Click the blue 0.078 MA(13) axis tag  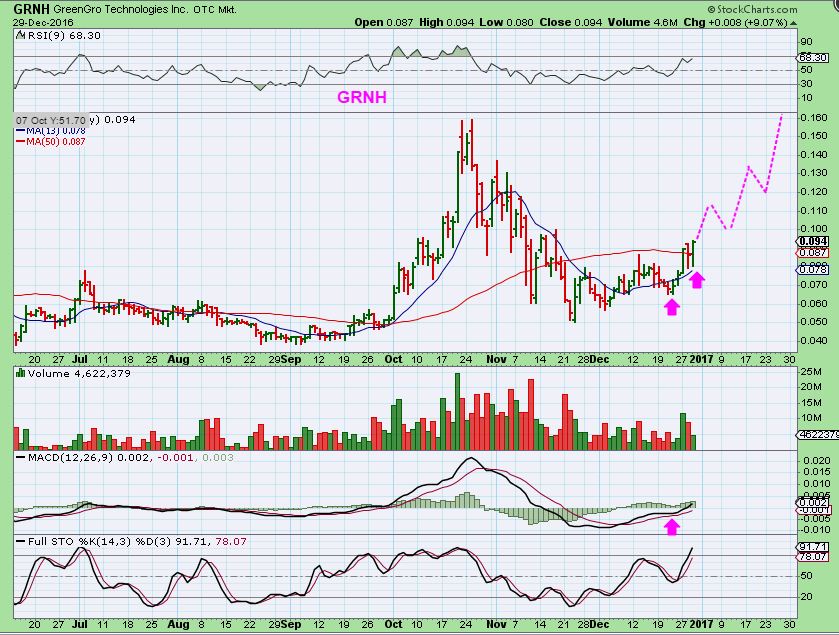pyautogui.click(x=812, y=270)
